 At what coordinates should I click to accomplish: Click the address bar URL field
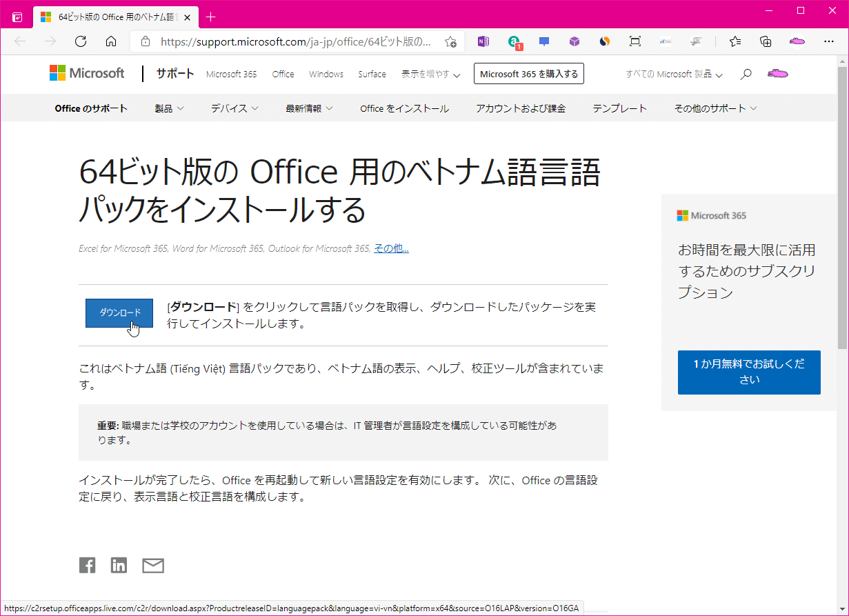(x=297, y=41)
